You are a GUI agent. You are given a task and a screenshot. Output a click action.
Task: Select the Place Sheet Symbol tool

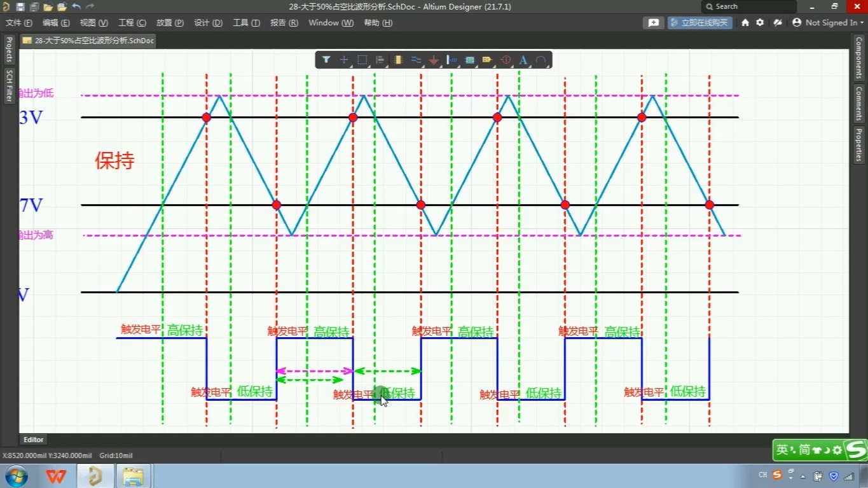click(x=470, y=60)
